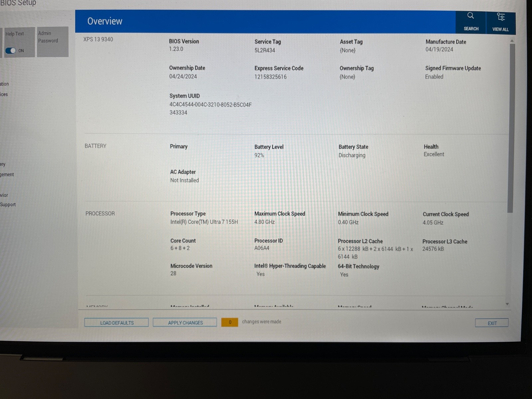Click the Health Excellent value
The width and height of the screenshot is (532, 399).
434,154
